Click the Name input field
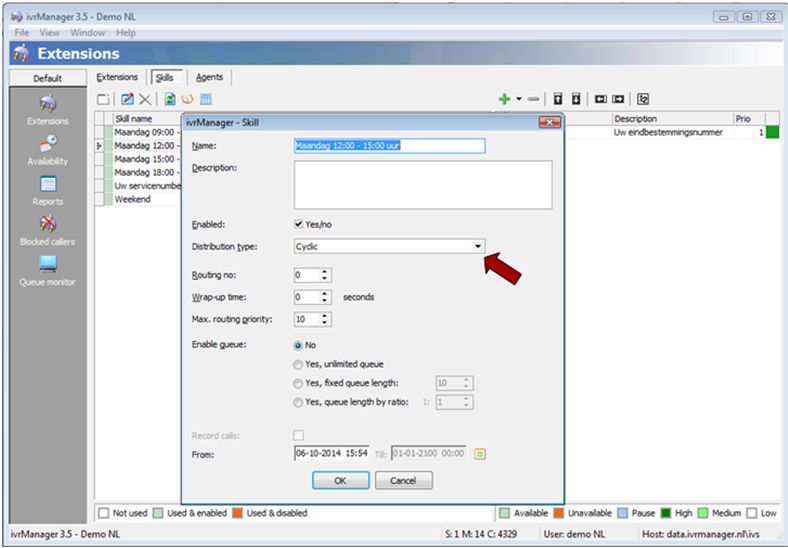The width and height of the screenshot is (788, 548). point(389,146)
